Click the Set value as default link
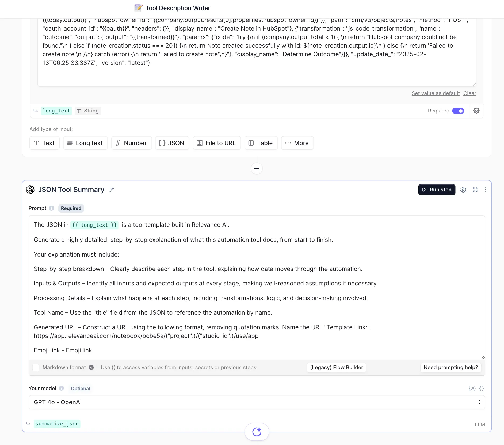This screenshot has width=504, height=445. click(x=435, y=93)
